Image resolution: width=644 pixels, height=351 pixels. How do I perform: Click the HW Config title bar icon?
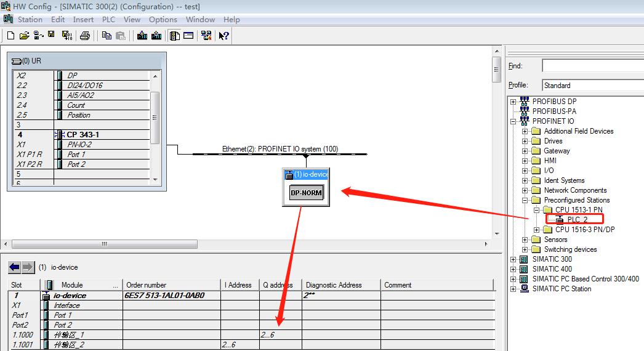[x=6, y=6]
